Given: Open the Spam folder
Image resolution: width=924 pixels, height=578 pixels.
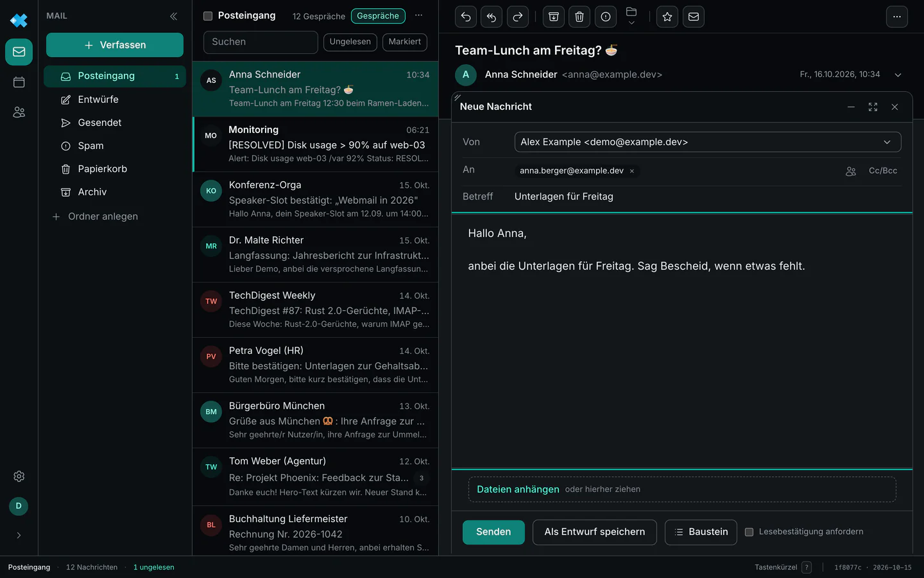Looking at the screenshot, I should pos(115,146).
